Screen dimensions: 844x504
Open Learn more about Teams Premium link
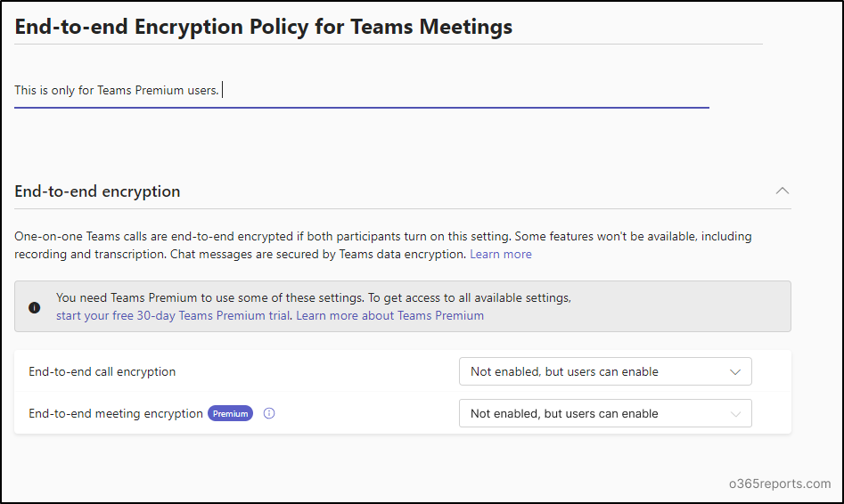[389, 315]
